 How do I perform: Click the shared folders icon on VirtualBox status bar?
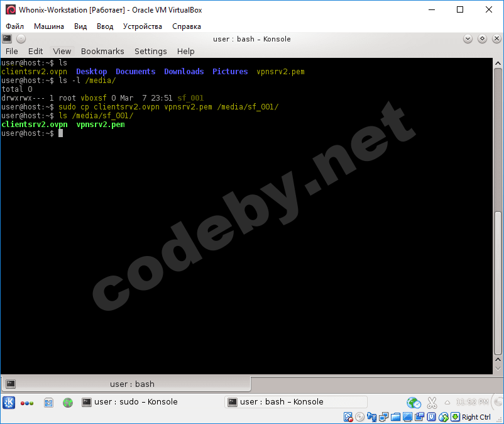396,417
